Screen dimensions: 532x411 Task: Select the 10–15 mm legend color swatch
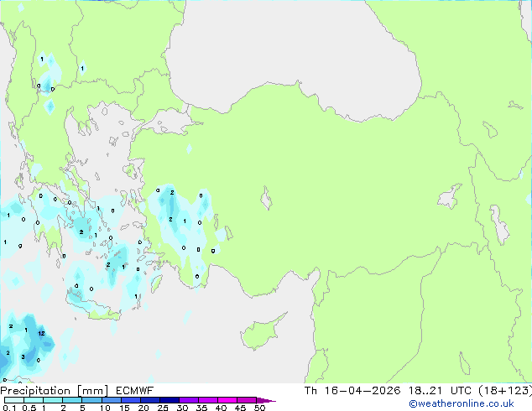[x=111, y=400]
